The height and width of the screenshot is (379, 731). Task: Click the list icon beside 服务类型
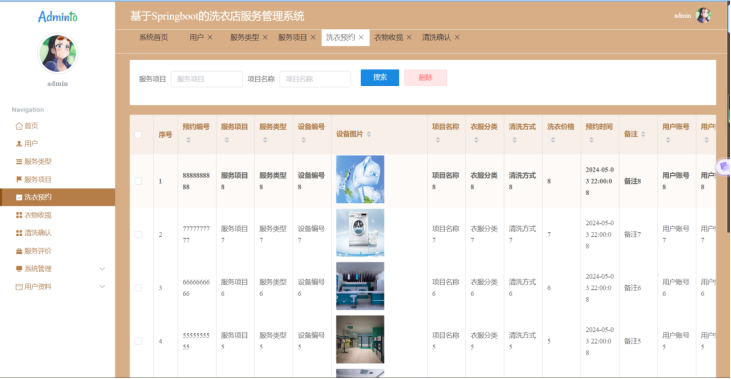click(x=19, y=162)
